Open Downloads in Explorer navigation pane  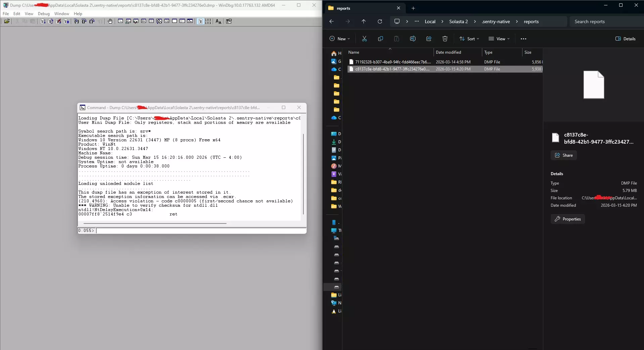coord(336,142)
